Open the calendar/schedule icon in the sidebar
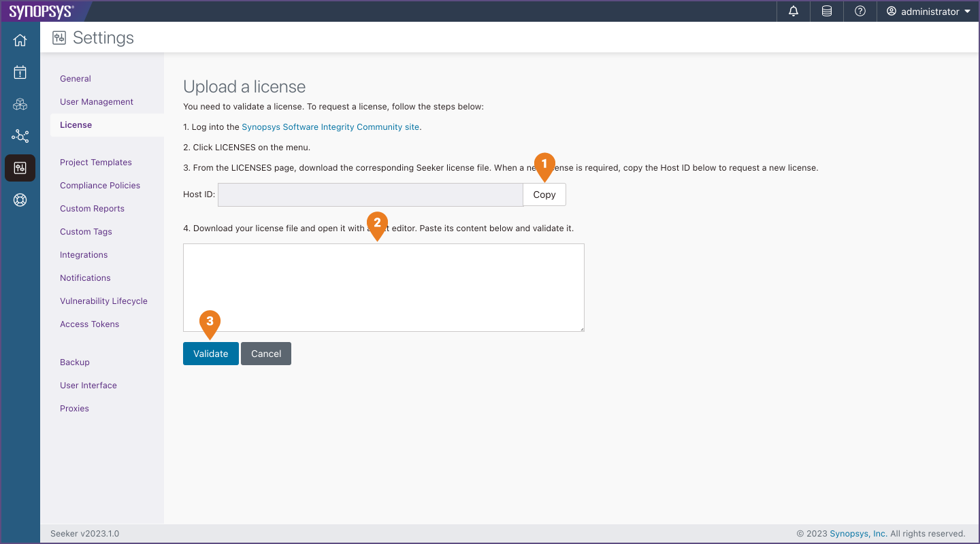 20,72
